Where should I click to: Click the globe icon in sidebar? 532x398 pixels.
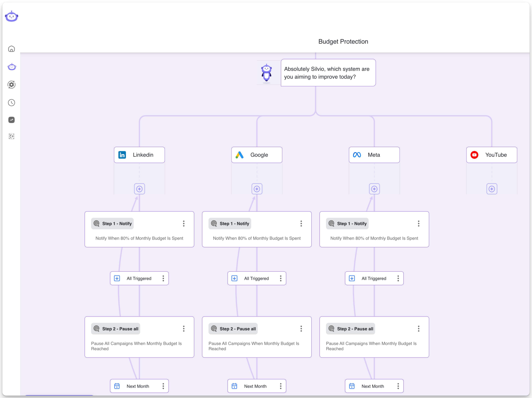tap(11, 136)
